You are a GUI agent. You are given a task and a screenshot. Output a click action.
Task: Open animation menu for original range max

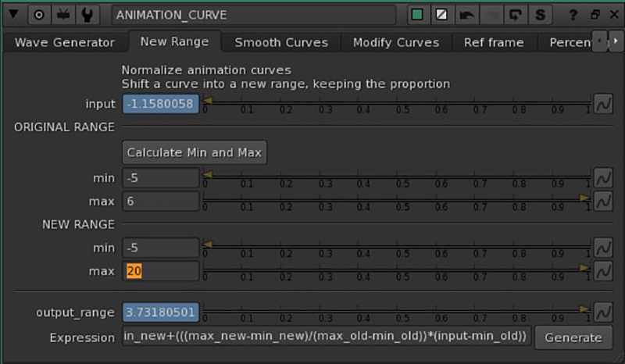coord(603,202)
